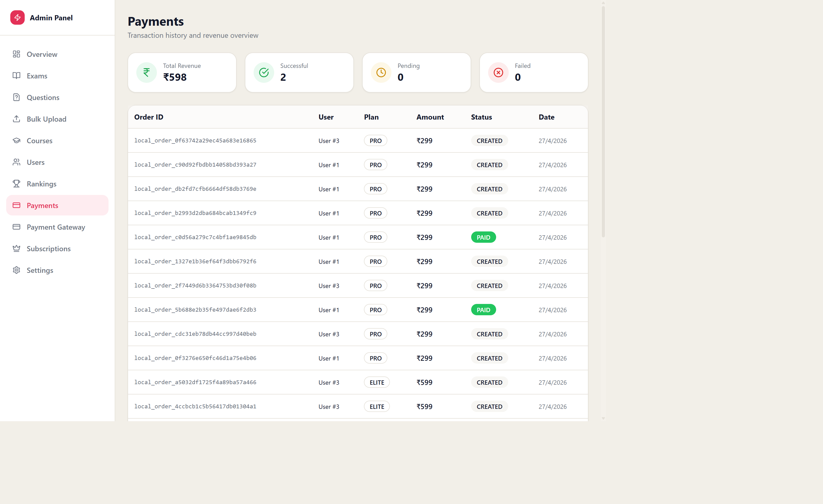823x504 pixels.
Task: Click the Payment Gateway card icon
Action: pyautogui.click(x=16, y=227)
